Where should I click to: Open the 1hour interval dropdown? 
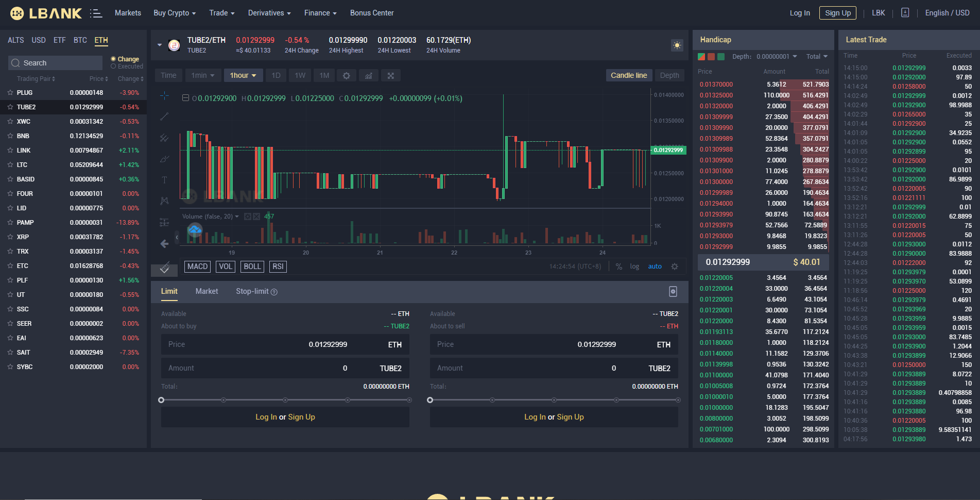pos(243,75)
